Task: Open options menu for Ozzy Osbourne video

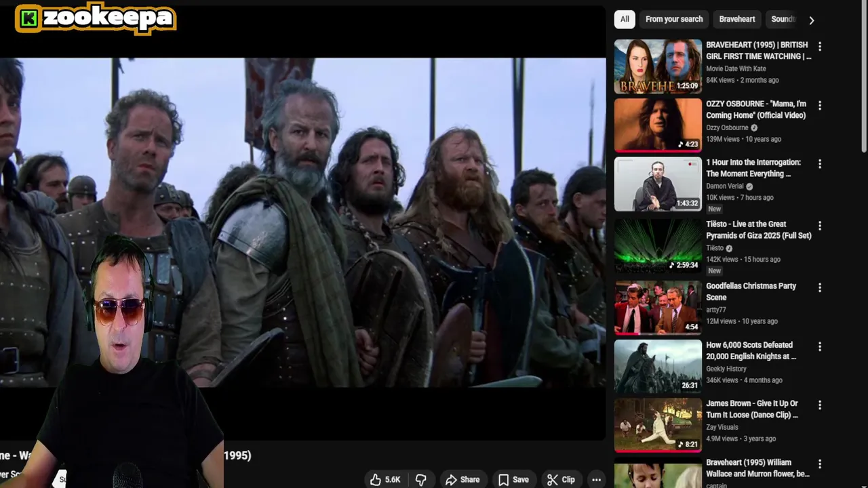Action: point(819,106)
